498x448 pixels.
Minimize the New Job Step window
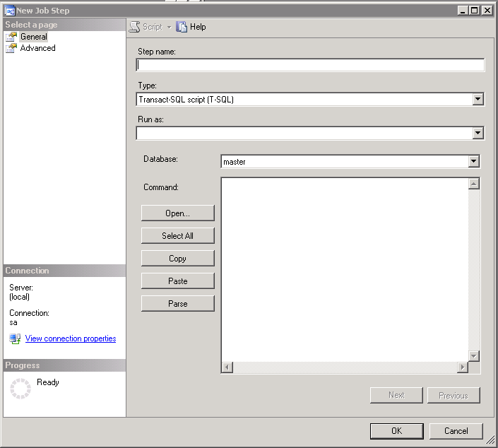coord(463,11)
